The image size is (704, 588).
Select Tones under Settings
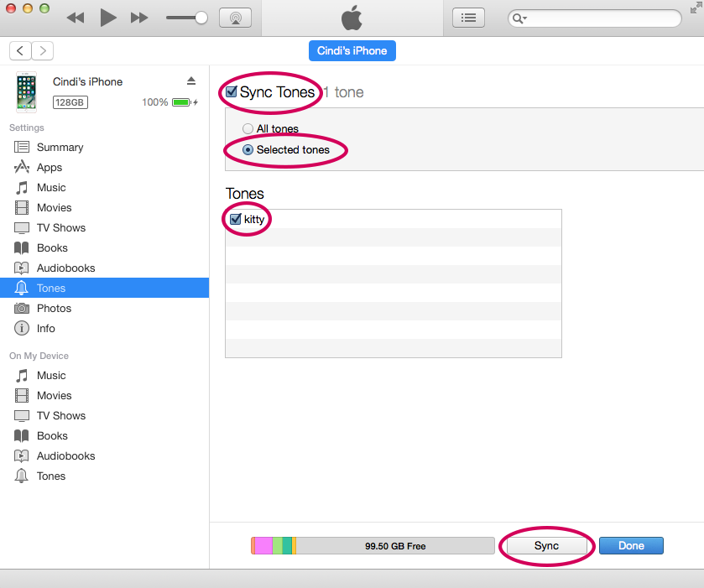coord(104,288)
